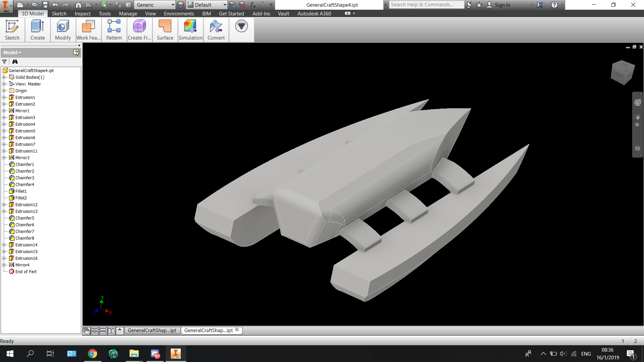644x362 pixels.
Task: Click the Home view icon
Action: [x=78, y=5]
